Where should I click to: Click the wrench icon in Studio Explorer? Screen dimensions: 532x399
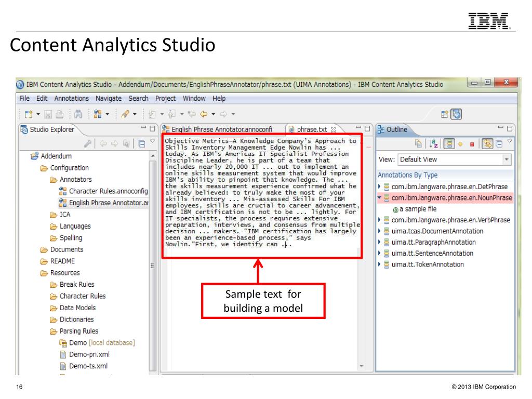coord(88,143)
